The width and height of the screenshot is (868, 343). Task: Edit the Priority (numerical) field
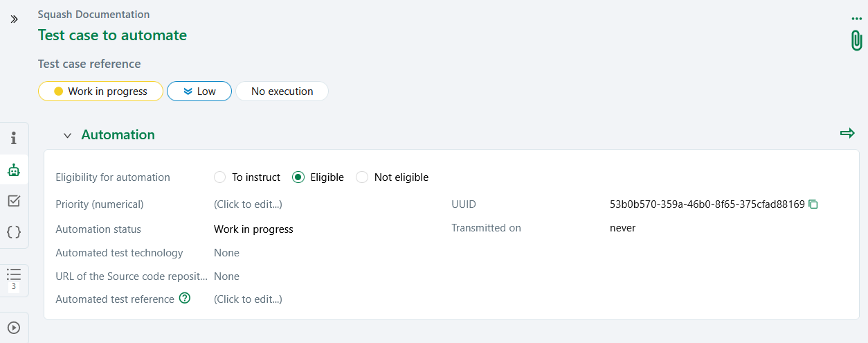(x=248, y=204)
